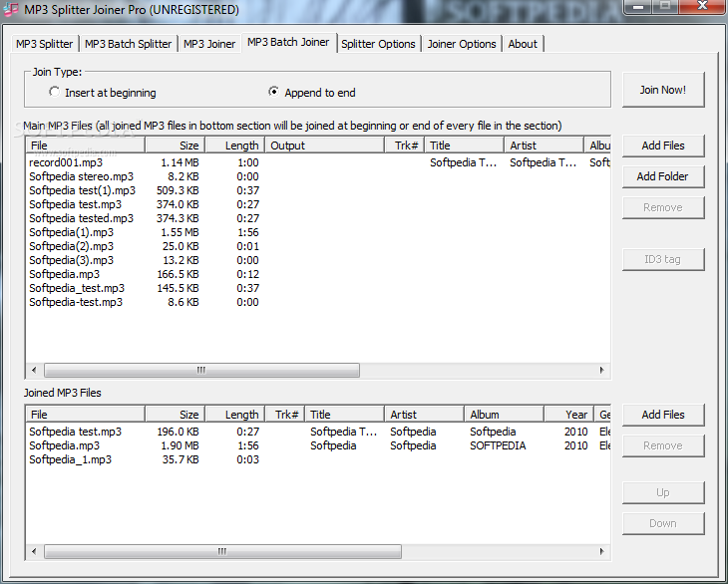Click the Up button

pyautogui.click(x=663, y=492)
